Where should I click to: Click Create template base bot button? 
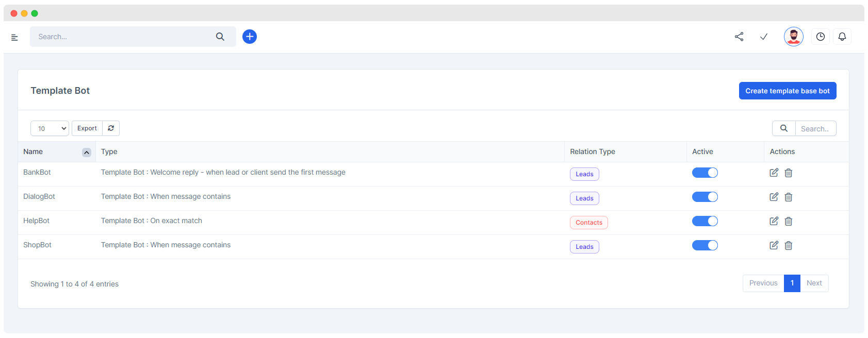coord(787,91)
